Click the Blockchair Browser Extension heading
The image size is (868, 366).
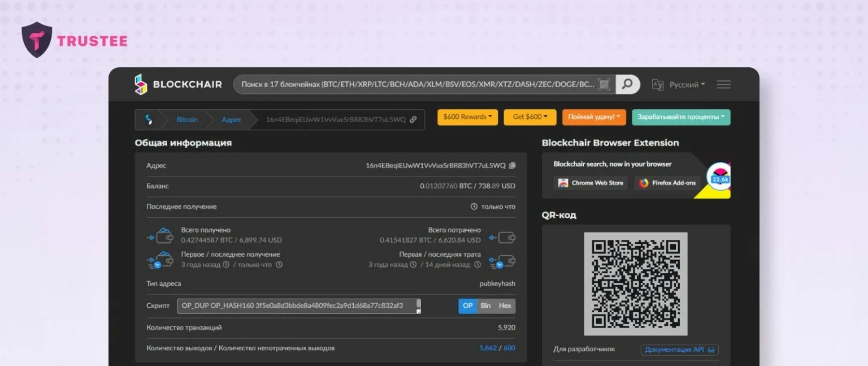click(x=610, y=143)
